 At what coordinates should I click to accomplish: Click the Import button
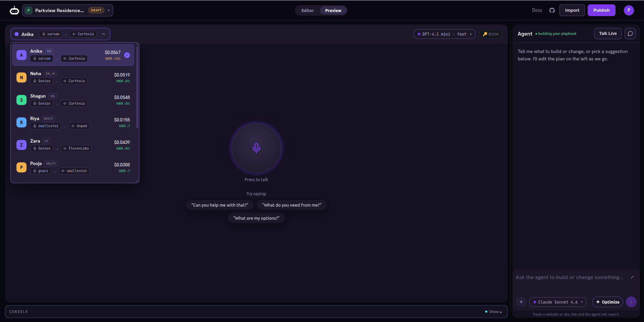(x=572, y=10)
